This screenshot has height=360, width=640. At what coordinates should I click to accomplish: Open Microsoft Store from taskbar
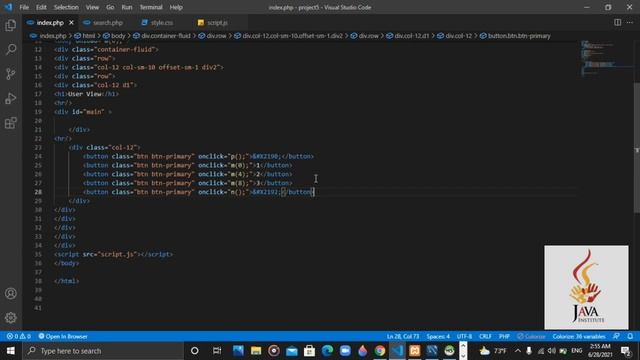[309, 351]
